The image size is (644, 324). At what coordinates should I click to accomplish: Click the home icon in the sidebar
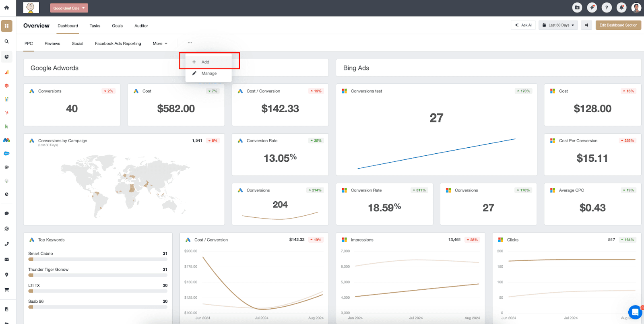pos(6,8)
